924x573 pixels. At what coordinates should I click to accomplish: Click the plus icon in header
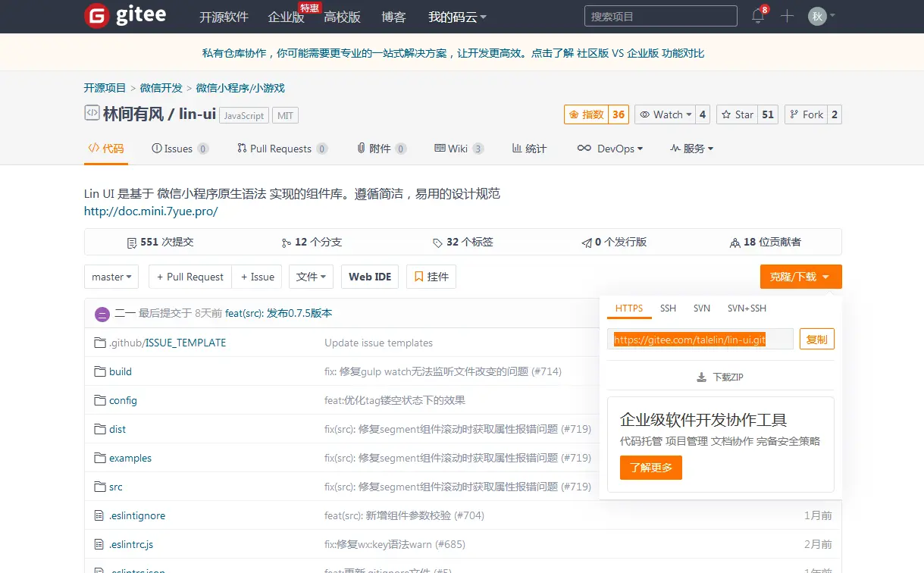point(787,16)
